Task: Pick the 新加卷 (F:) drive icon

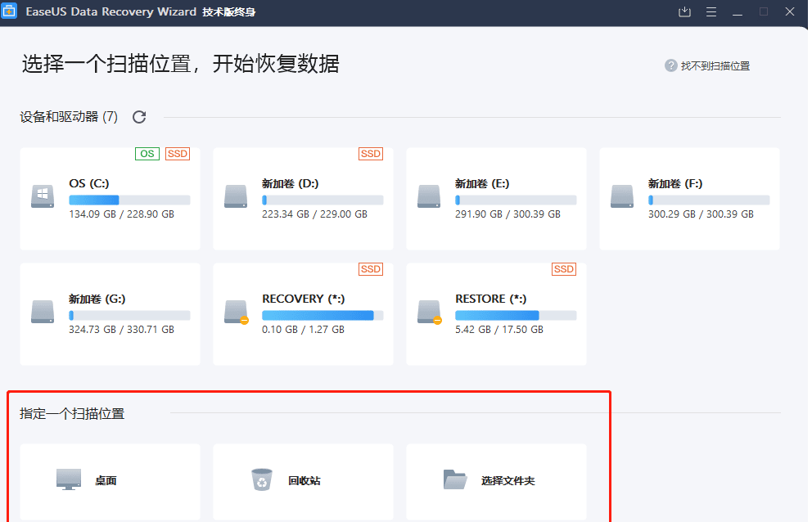Action: coord(622,196)
